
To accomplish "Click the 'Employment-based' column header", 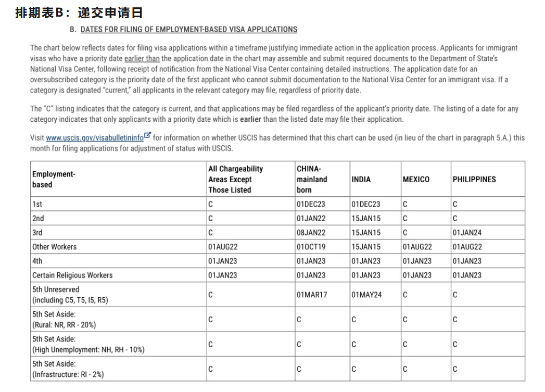I will coord(54,179).
